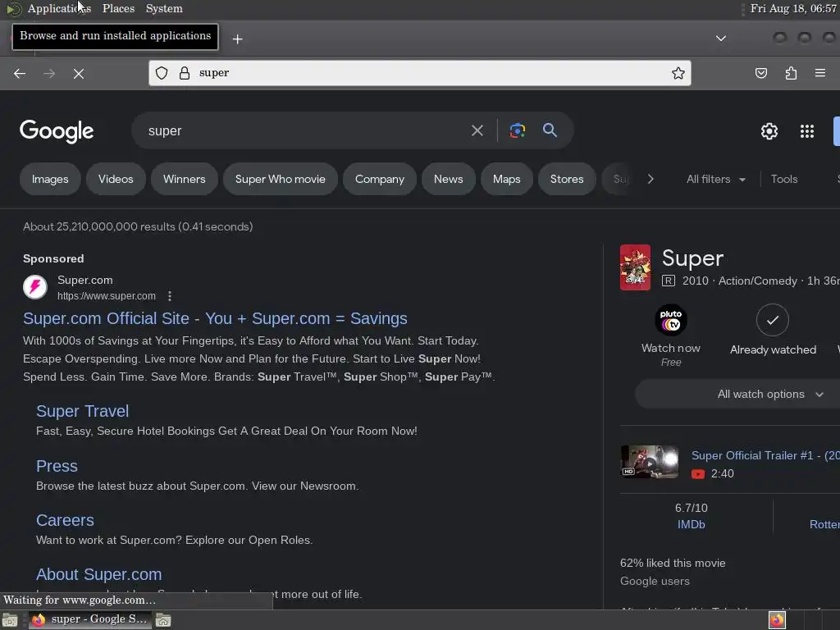Switch to Videos results
840x630 pixels.
click(116, 179)
